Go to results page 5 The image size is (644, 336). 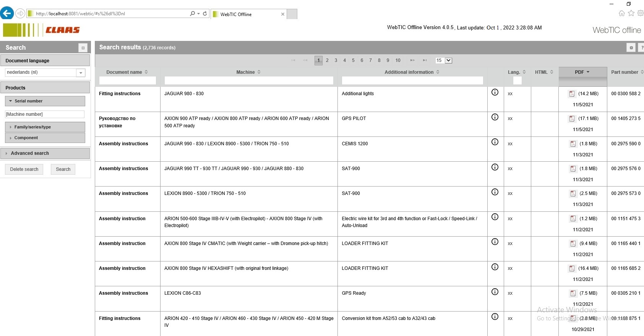tap(353, 60)
